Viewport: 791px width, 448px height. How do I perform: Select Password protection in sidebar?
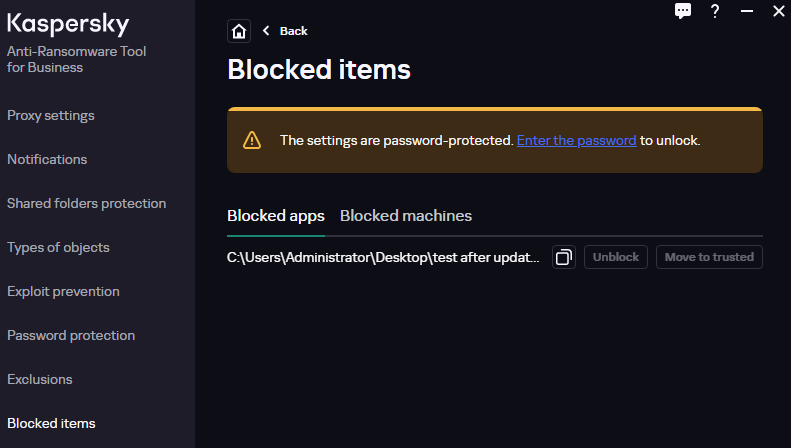click(71, 335)
